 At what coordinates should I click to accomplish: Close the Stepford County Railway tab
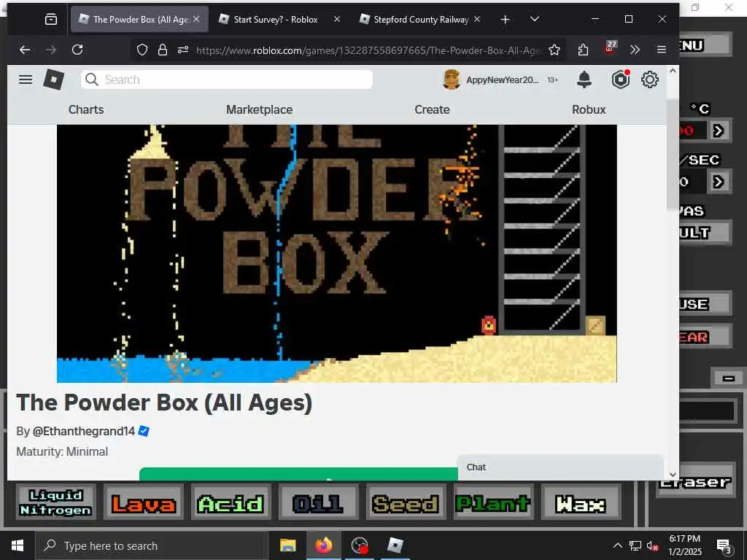(477, 19)
